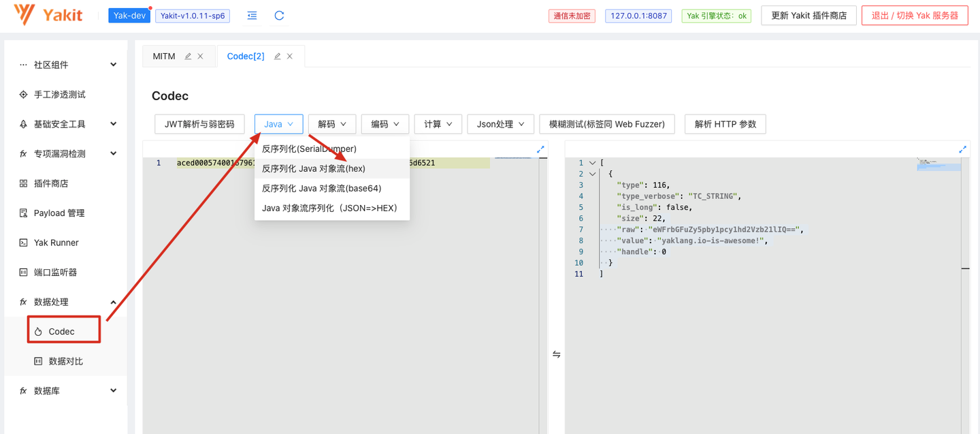Click 退出 / 切换 Yak 服务器 button
This screenshot has width=980, height=434.
pyautogui.click(x=915, y=16)
